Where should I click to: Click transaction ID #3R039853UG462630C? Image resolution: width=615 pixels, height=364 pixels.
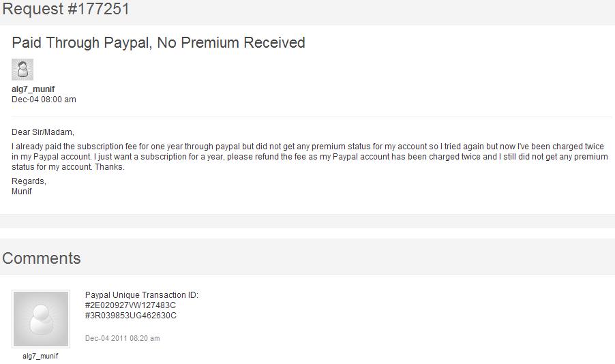pos(131,316)
